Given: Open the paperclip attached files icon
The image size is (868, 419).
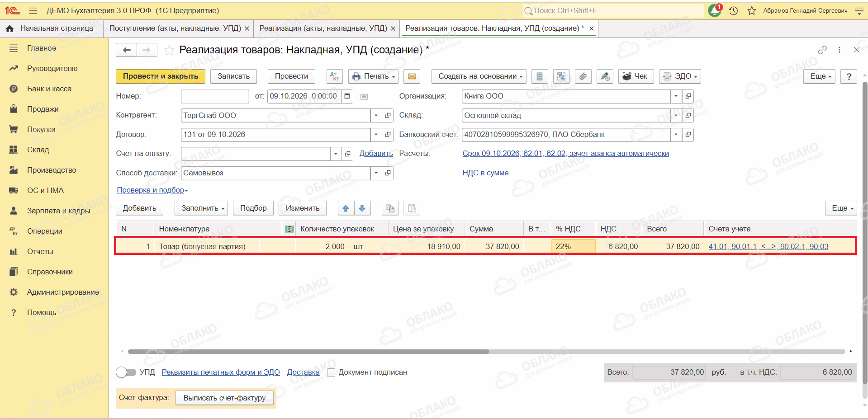Looking at the screenshot, I should 583,76.
